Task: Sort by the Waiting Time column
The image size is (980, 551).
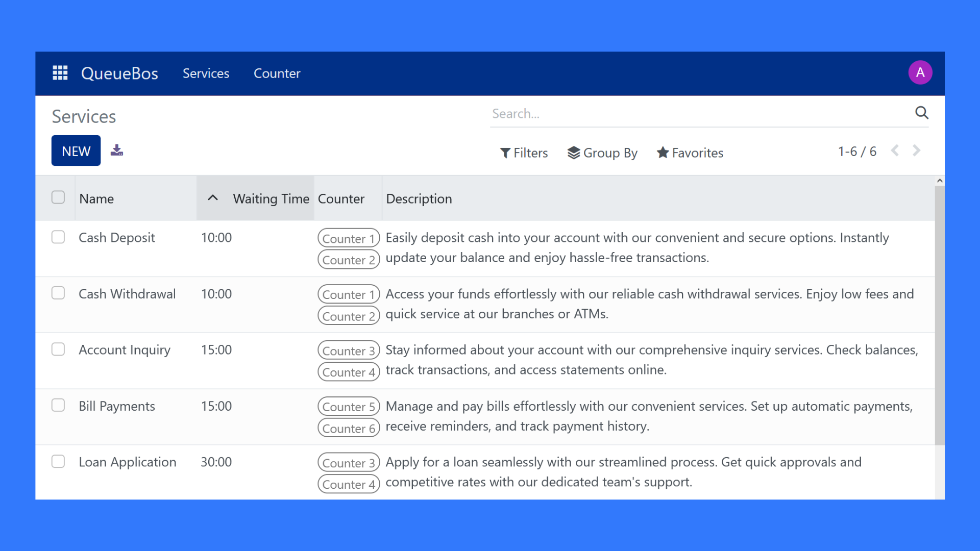Action: tap(271, 198)
